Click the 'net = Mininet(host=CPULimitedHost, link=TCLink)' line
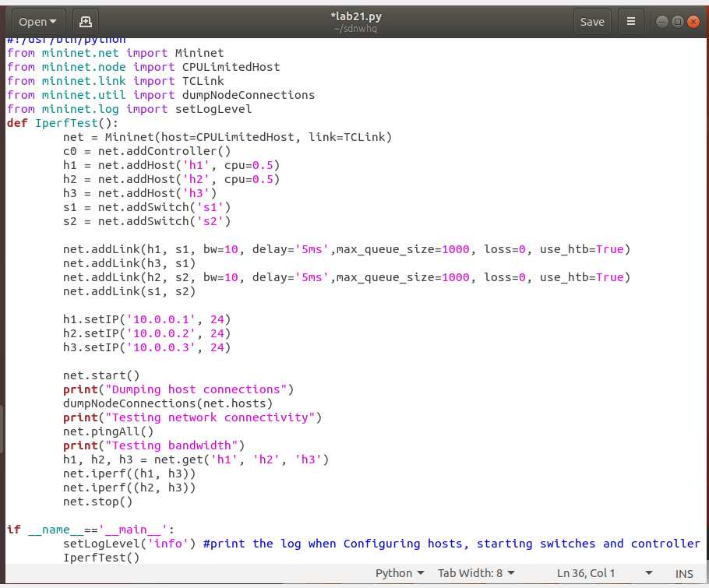This screenshot has width=709, height=588. [x=228, y=137]
